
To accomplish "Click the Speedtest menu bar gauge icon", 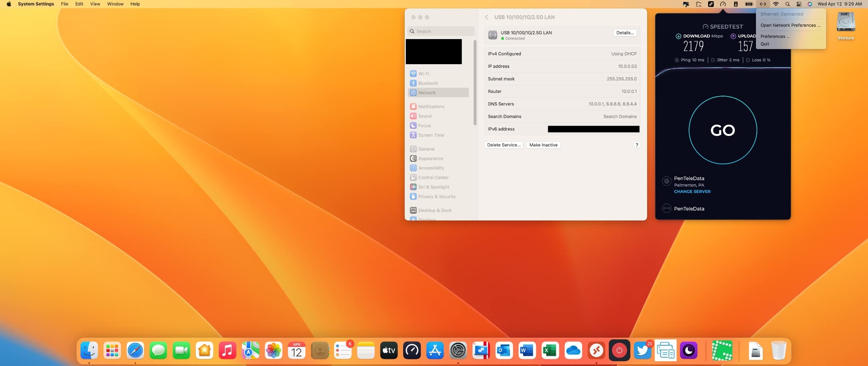I will point(723,4).
